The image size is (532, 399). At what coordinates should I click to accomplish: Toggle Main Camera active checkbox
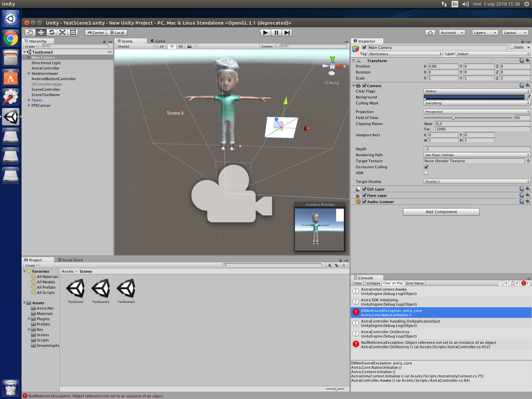pyautogui.click(x=364, y=47)
